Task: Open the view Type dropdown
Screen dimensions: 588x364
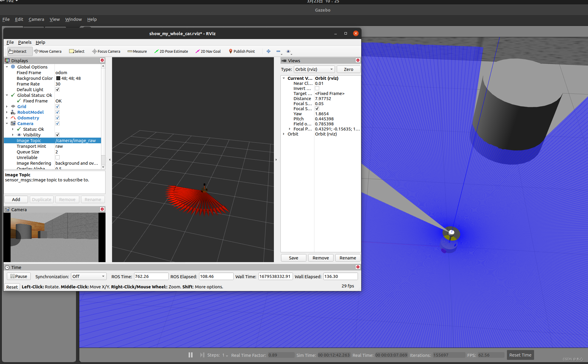Action: [314, 69]
